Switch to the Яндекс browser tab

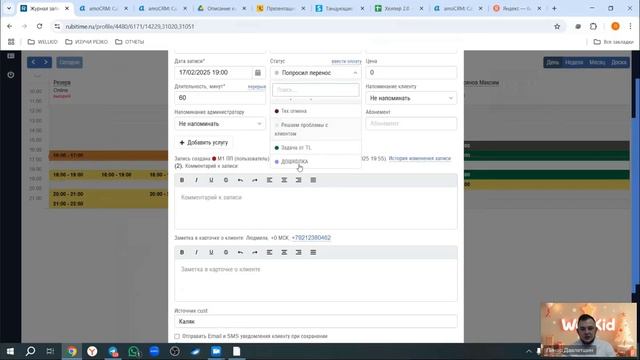click(517, 8)
